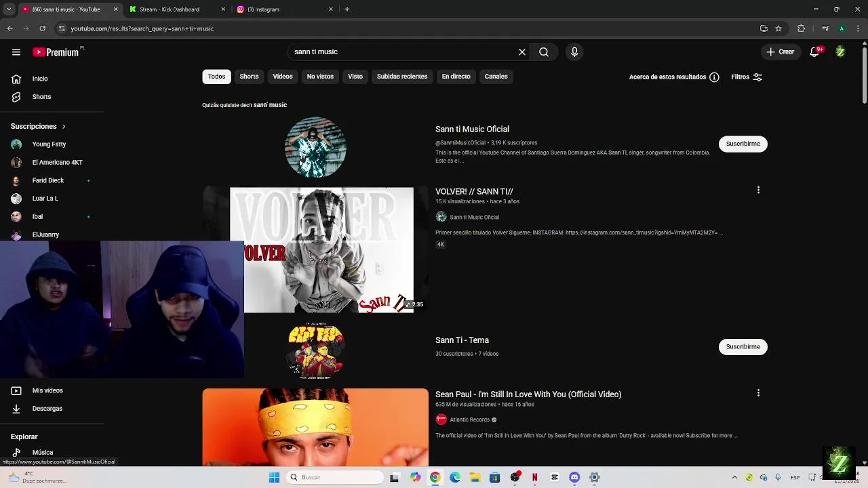Open a new browser tab
The image size is (868, 488).
point(347,9)
